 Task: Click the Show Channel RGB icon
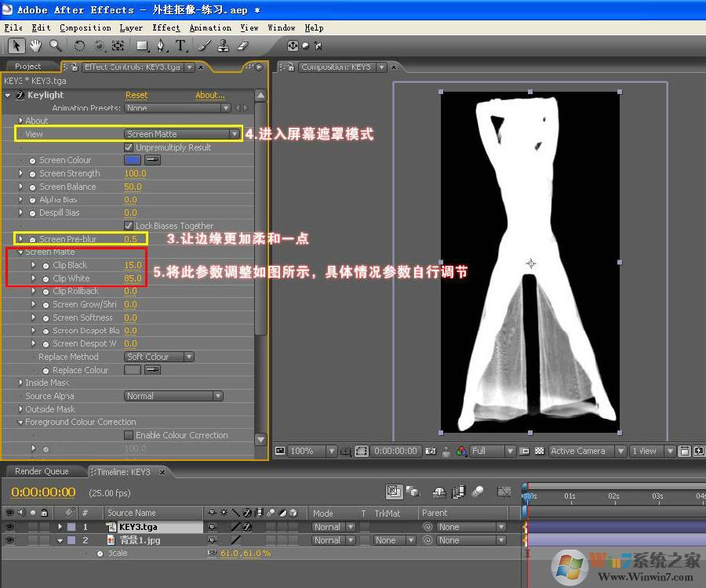tap(461, 452)
